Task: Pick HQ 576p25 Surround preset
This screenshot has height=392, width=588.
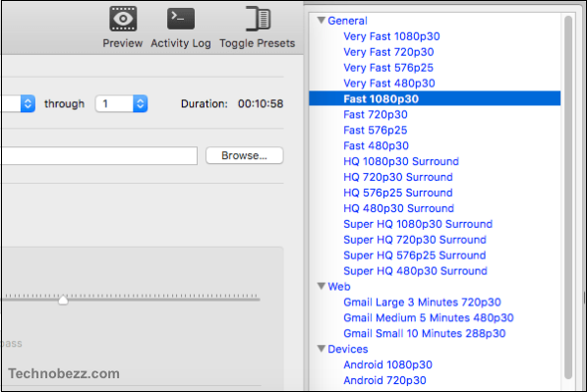Action: pyautogui.click(x=398, y=193)
